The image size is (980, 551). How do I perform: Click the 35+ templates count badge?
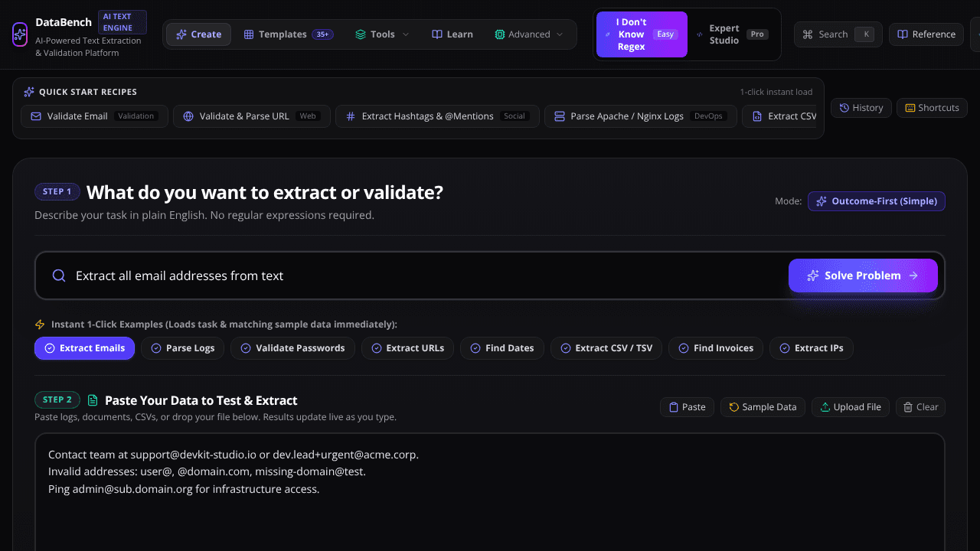322,34
